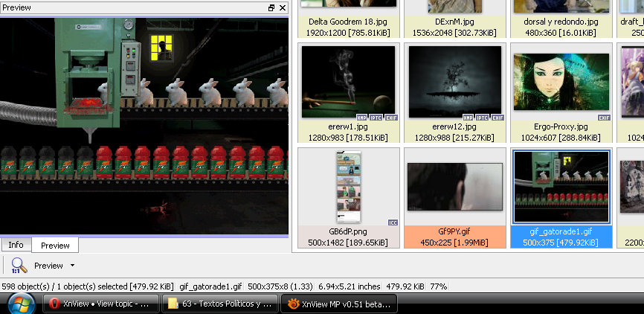Click the gatorade GIF in the preview pane
The height and width of the screenshot is (314, 644).
144,126
